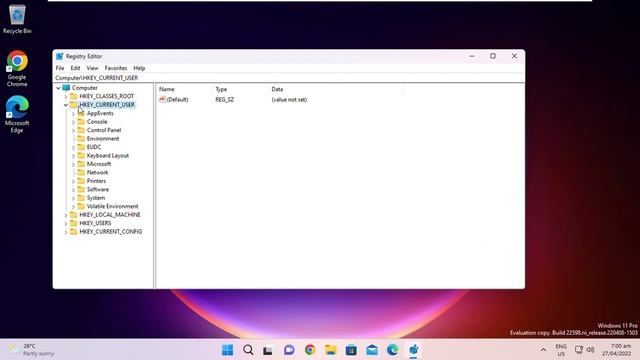Expand HKEY_LOCAL_MACHINE chevron
Viewport: 640px width, 360px height.
66,215
